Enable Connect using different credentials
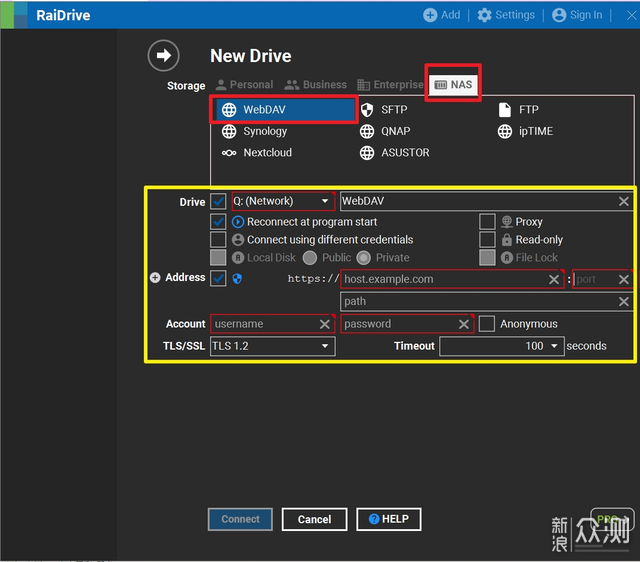 (218, 240)
